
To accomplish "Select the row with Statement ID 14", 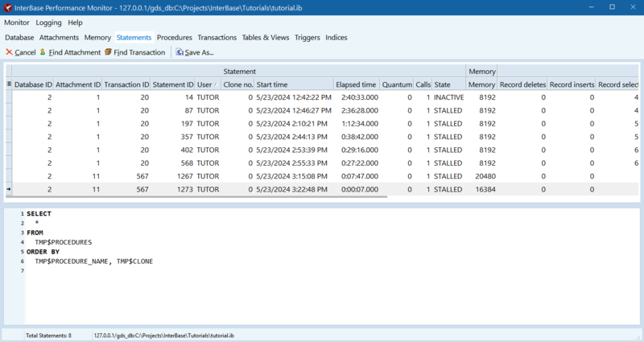I will tap(324, 97).
